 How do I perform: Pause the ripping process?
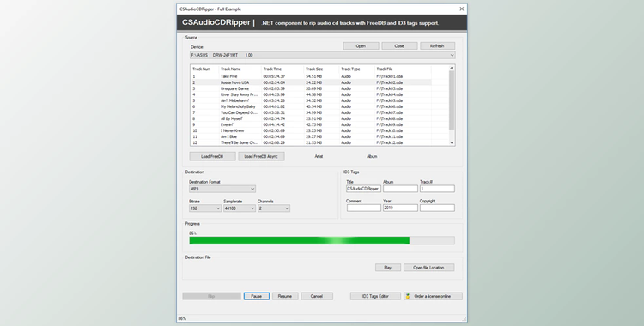click(x=256, y=296)
